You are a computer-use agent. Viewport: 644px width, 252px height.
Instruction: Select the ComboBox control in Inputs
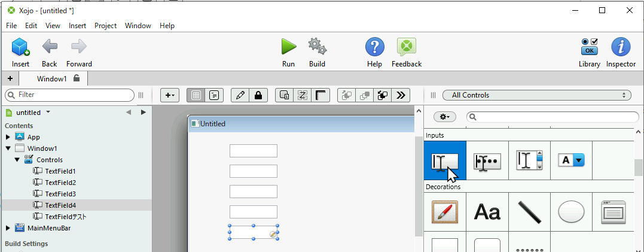click(571, 161)
